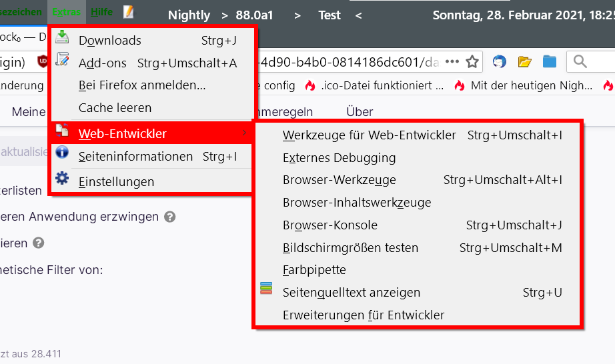Screen dimensions: 615x364
Task: Open the Hilfe menu
Action: pos(102,12)
